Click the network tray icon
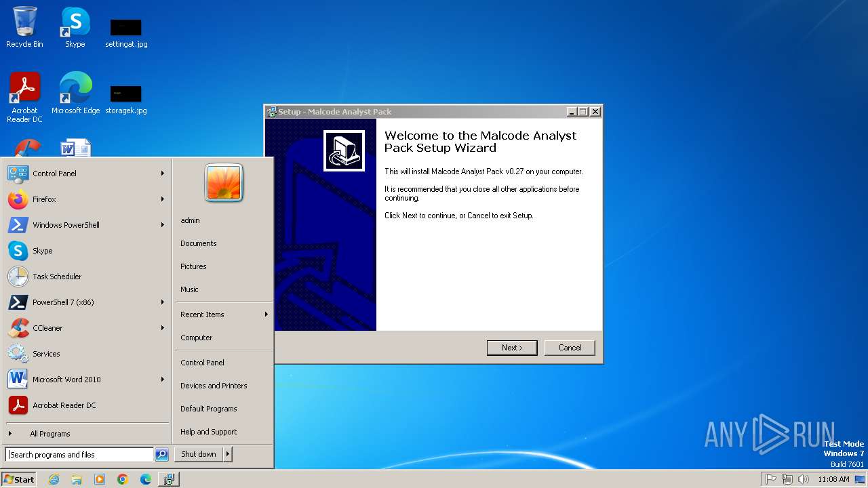 (x=787, y=479)
